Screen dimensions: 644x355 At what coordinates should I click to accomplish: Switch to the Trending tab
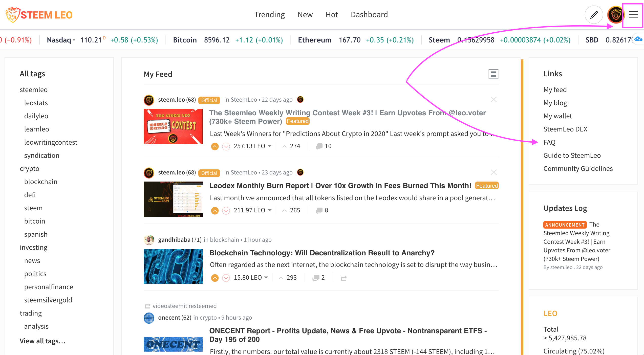[269, 14]
